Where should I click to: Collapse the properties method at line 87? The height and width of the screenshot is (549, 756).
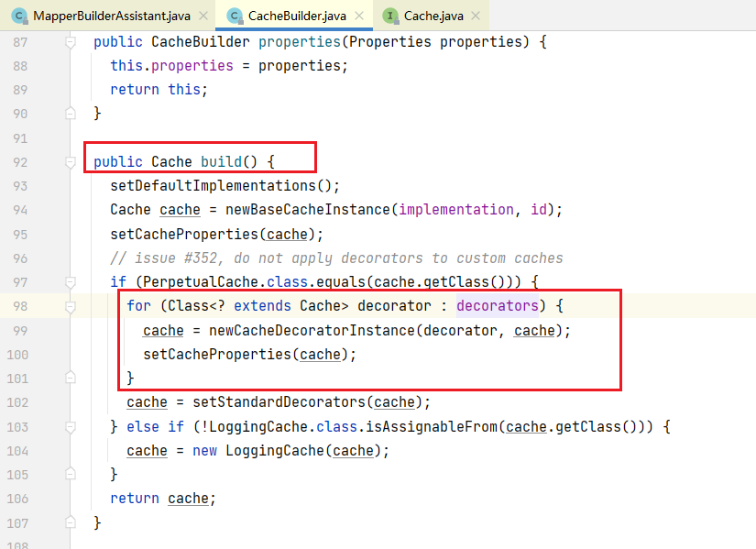tap(71, 42)
